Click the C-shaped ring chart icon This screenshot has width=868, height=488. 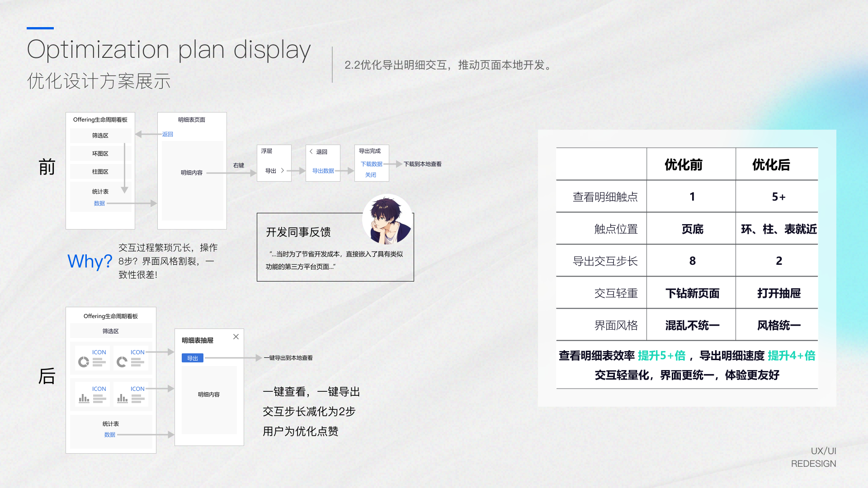(122, 362)
